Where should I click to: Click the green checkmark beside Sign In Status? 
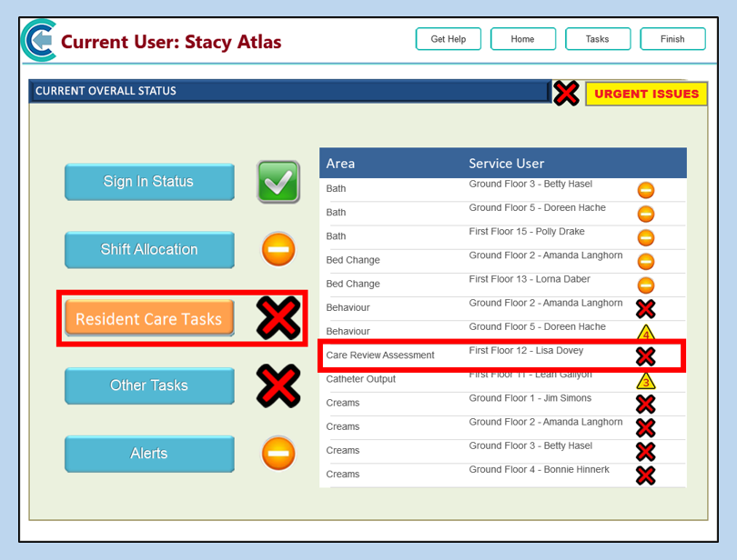tap(278, 182)
